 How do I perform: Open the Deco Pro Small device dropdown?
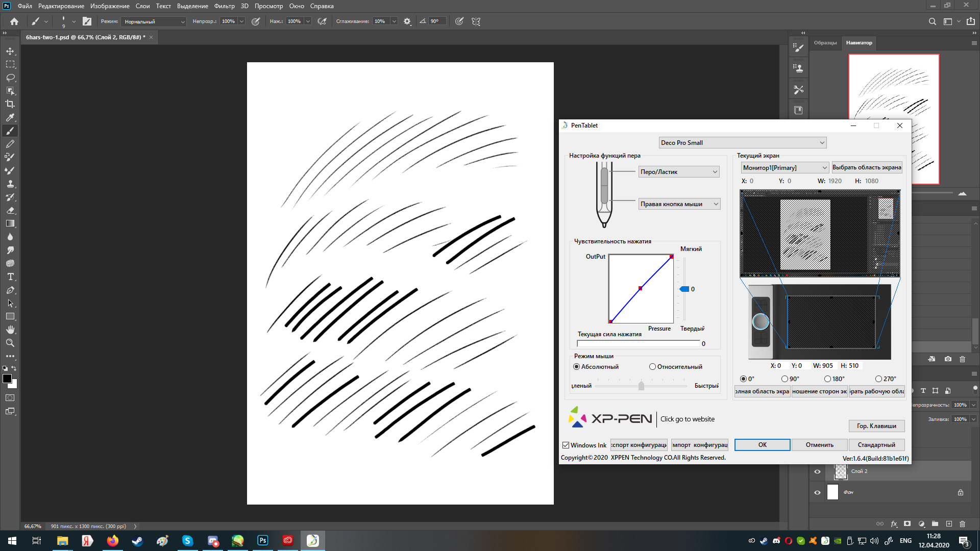coord(742,142)
